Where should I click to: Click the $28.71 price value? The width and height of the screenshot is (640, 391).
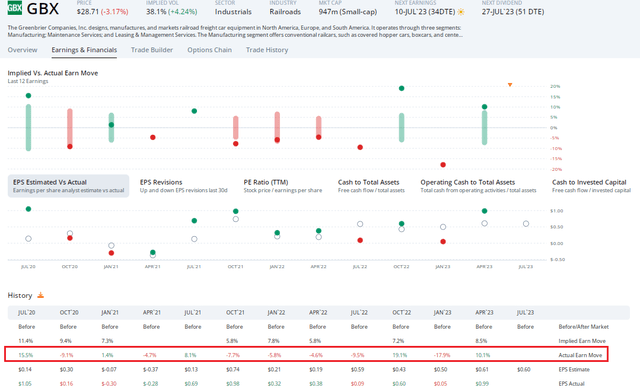click(x=88, y=12)
